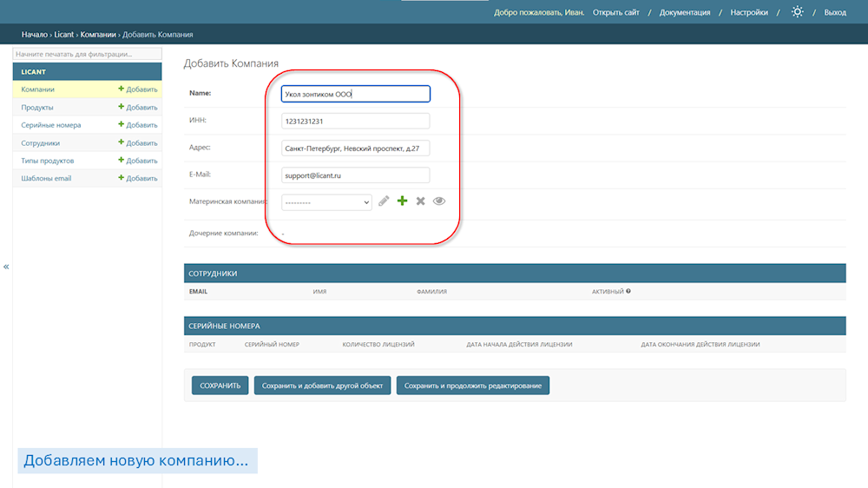Click the sidebar filter input field

pos(87,54)
